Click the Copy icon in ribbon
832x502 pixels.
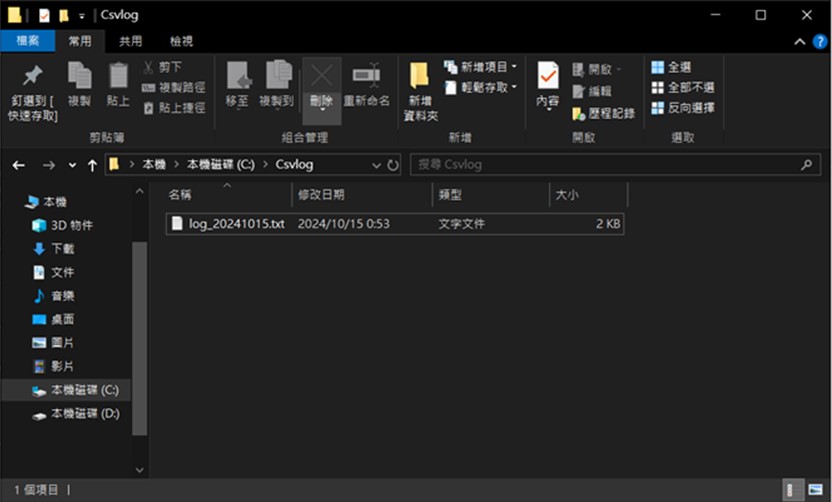pos(79,78)
